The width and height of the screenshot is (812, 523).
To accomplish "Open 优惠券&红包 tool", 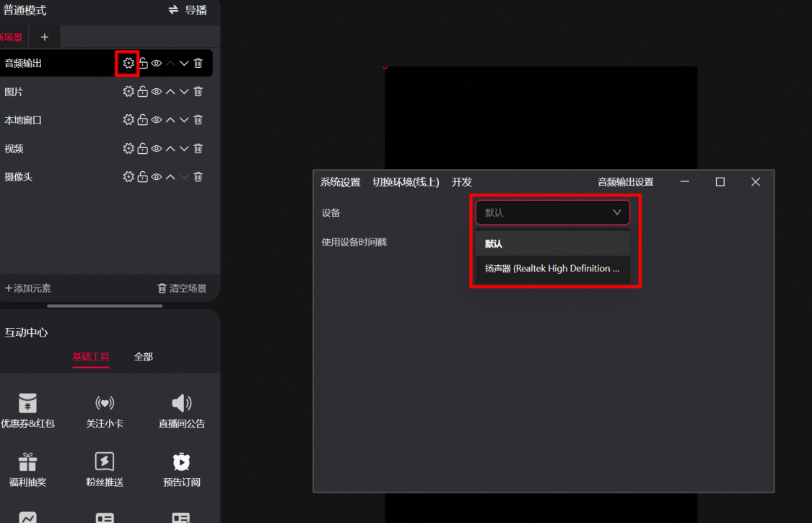I will pyautogui.click(x=27, y=410).
